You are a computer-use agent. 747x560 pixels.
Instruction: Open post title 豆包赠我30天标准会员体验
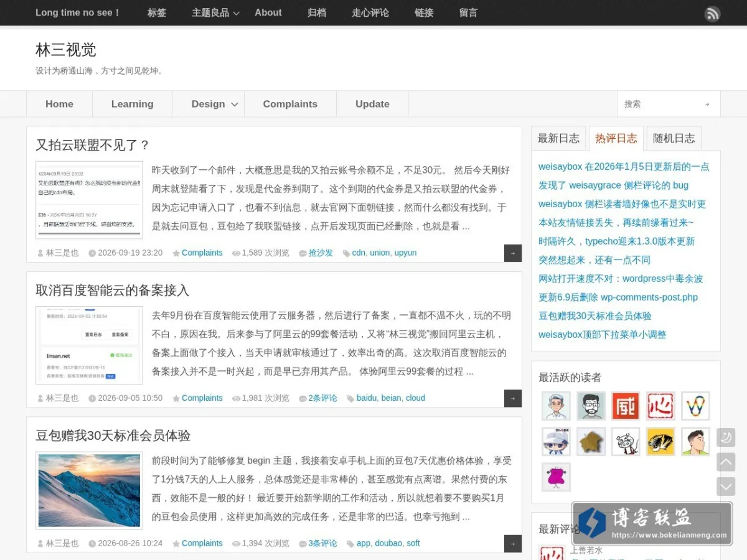tap(113, 435)
